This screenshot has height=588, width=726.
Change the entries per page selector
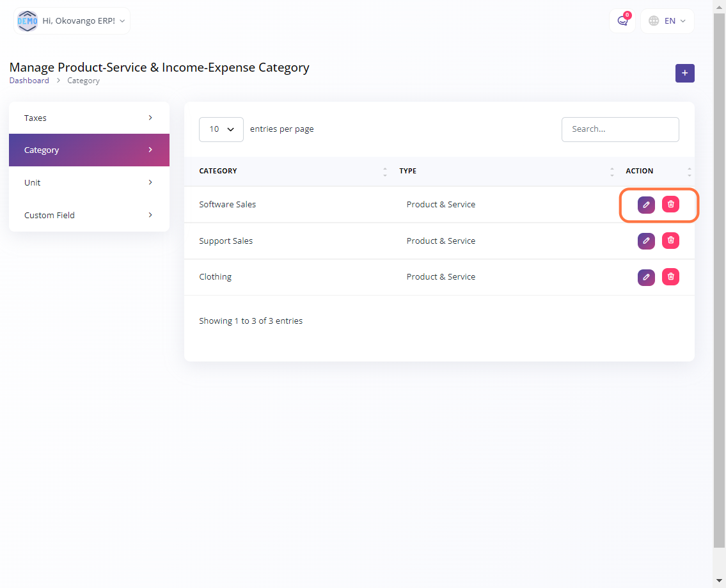[221, 129]
